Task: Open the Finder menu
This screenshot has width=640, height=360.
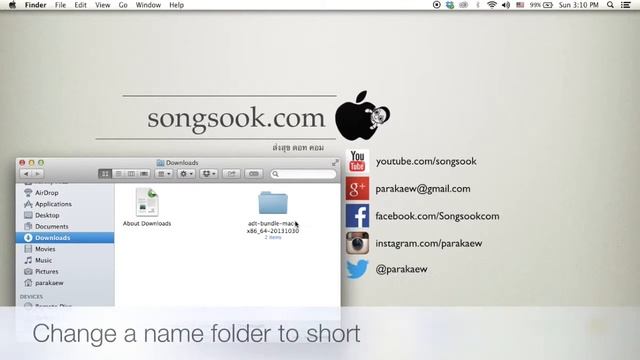Action: click(36, 5)
